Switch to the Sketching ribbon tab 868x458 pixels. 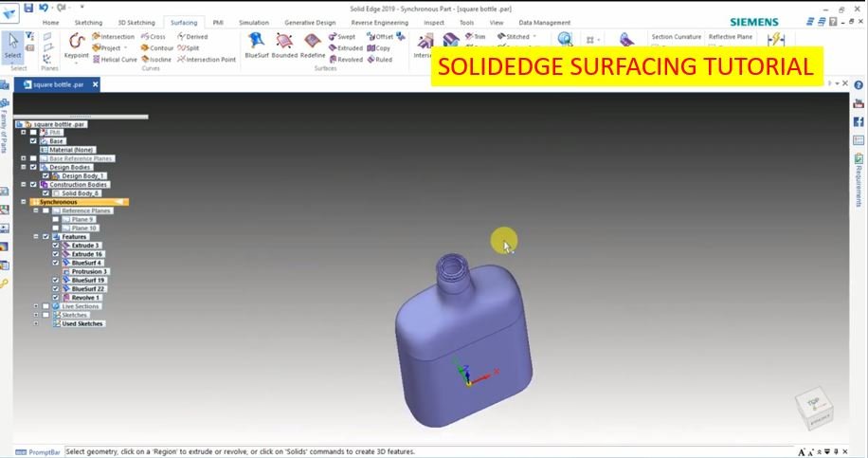[88, 22]
